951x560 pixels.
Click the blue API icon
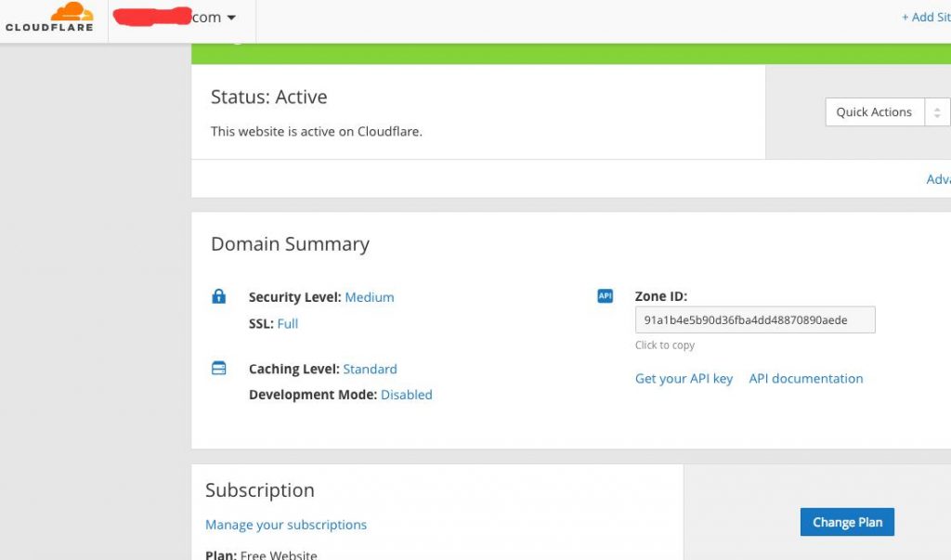[x=605, y=296]
